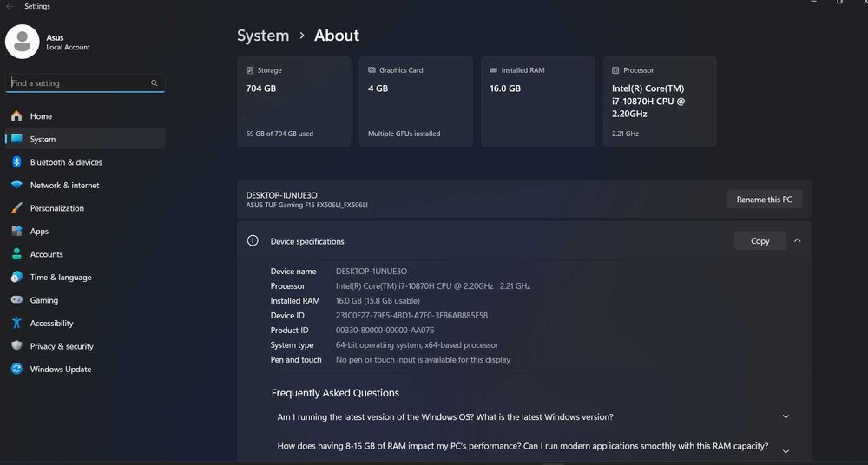Image resolution: width=868 pixels, height=465 pixels.
Task: Go to Network & internet settings
Action: click(85, 185)
